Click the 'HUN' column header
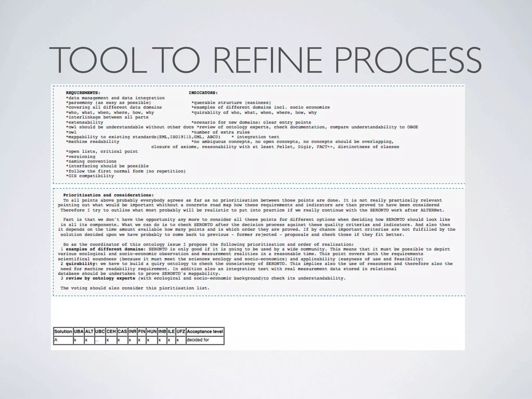This screenshot has height=399, width=532. (x=152, y=331)
